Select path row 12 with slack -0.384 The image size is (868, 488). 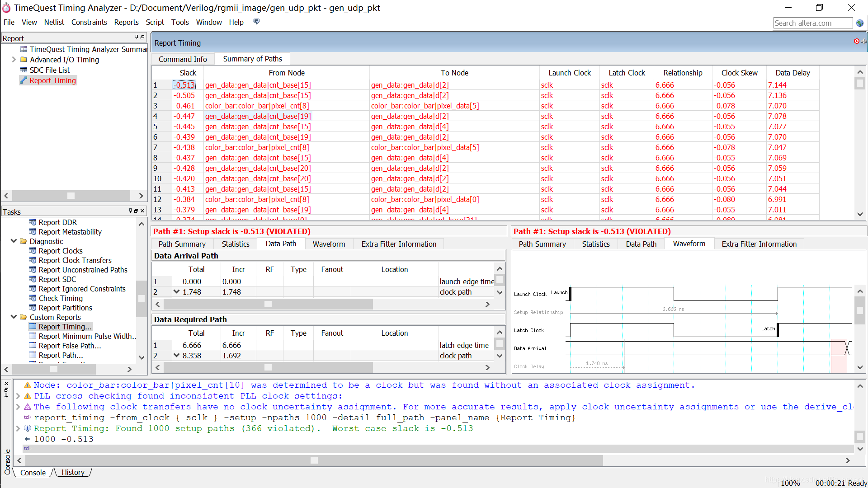(486, 199)
